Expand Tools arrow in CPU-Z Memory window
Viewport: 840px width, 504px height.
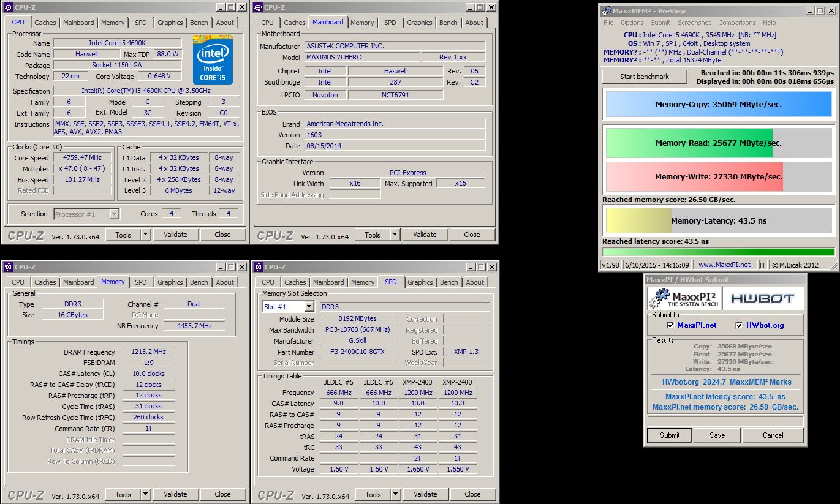coord(145,494)
